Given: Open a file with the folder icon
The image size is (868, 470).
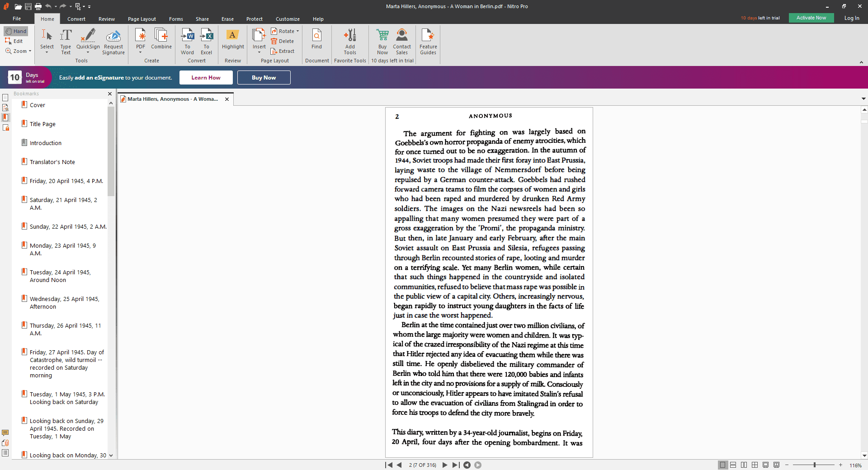Looking at the screenshot, I should 18,6.
